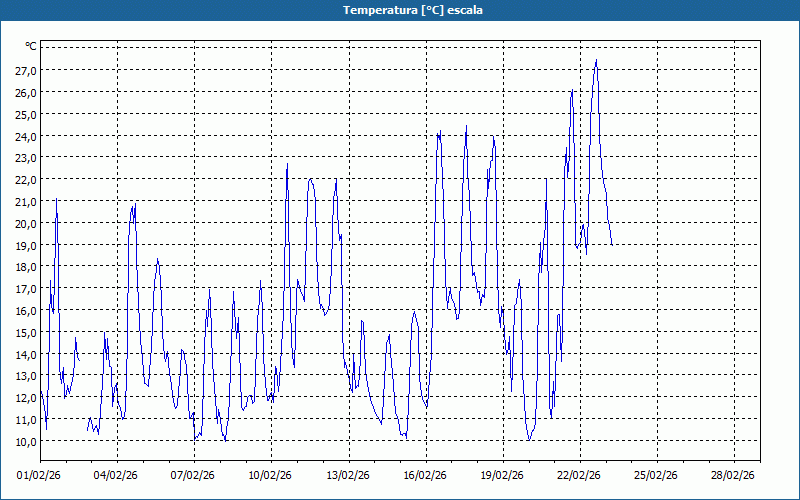Select the 01/02/26 date on the x-axis
Viewport: 800px width, 500px height.
(x=40, y=476)
